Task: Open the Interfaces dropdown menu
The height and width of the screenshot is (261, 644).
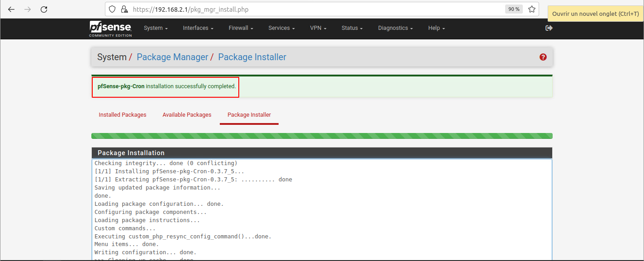Action: click(x=198, y=28)
